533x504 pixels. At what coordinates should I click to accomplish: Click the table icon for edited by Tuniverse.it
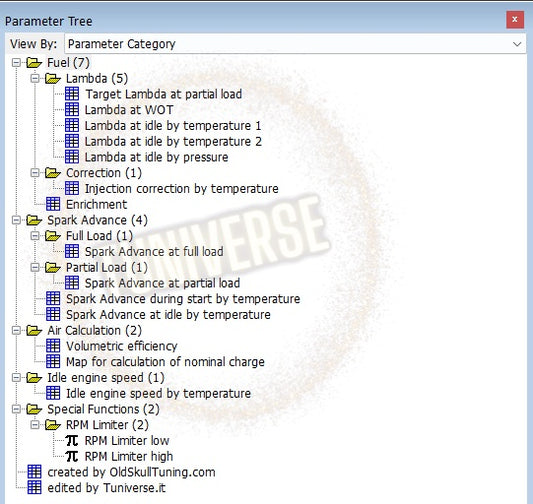pyautogui.click(x=34, y=488)
